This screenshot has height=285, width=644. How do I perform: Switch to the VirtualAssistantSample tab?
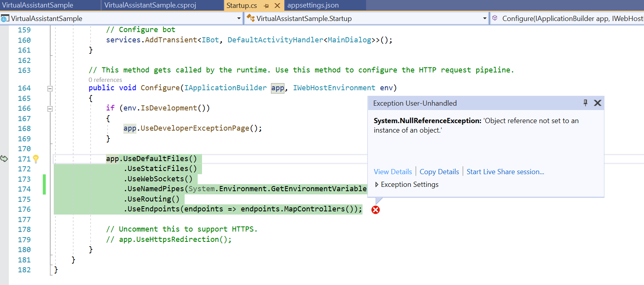pos(38,5)
